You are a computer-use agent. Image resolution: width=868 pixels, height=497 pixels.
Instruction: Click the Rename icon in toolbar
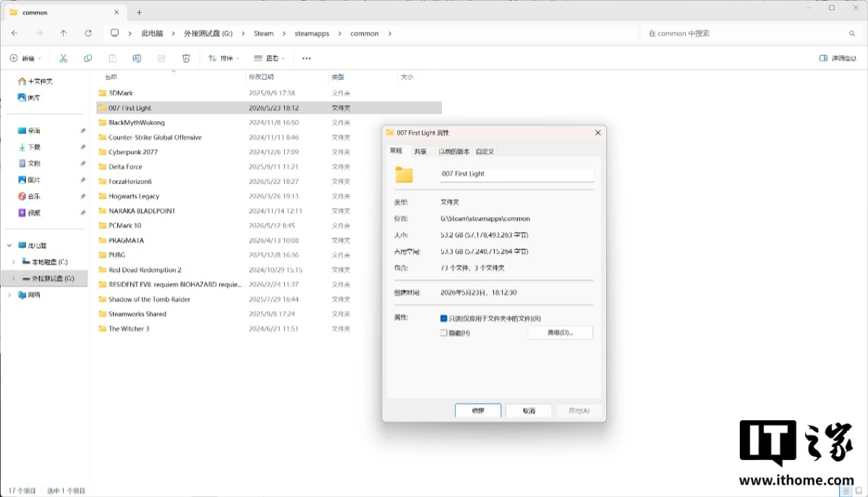[137, 58]
